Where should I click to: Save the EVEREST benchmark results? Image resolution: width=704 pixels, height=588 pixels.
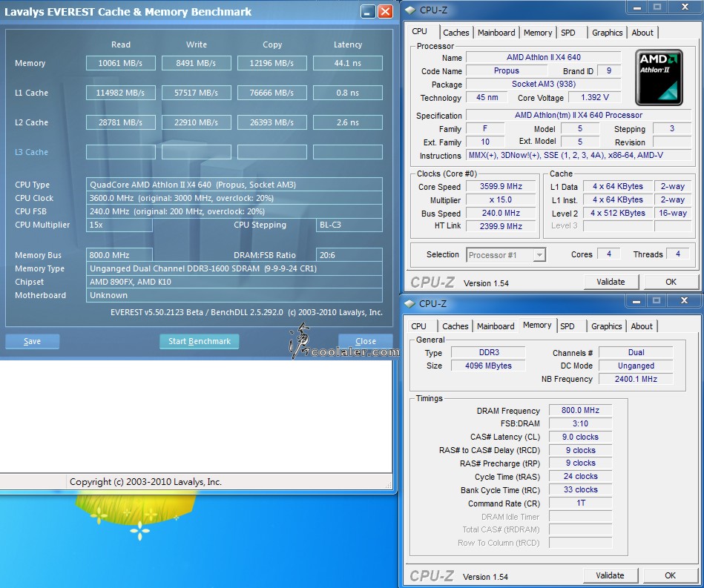point(33,341)
